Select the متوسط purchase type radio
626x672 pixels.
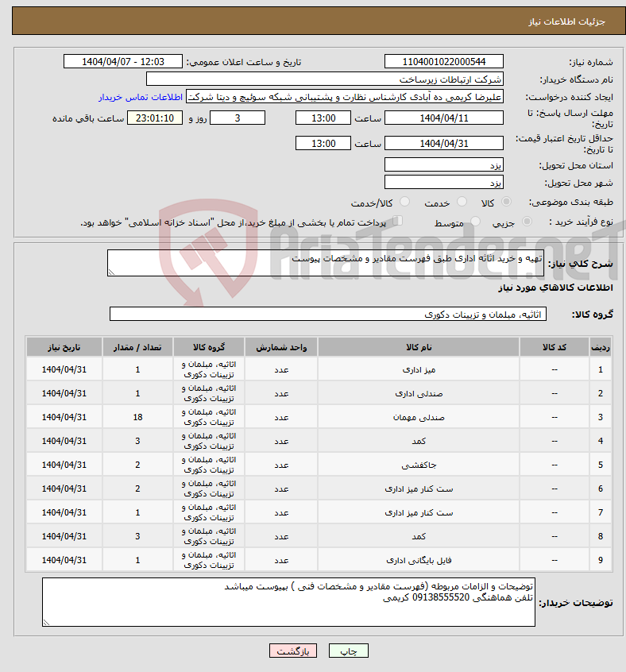click(x=475, y=221)
